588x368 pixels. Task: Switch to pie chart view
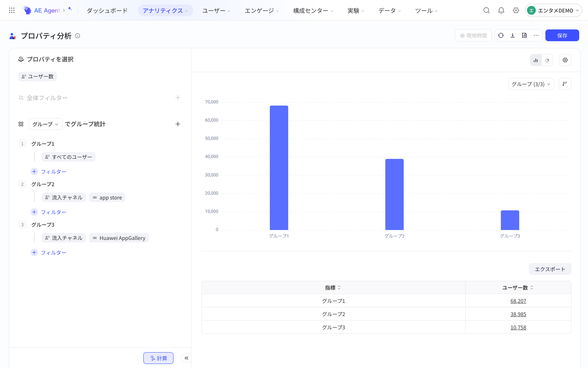pos(547,60)
